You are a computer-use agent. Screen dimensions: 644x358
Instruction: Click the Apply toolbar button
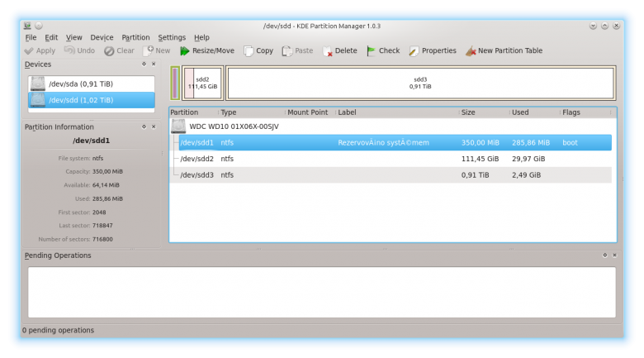tap(40, 50)
